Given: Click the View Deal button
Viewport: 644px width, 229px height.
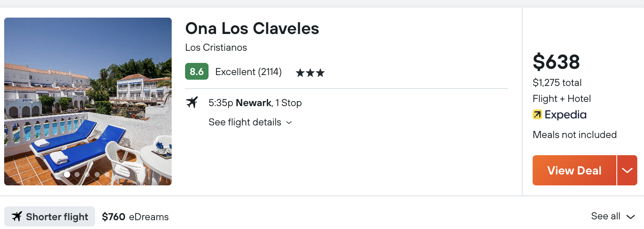Looking at the screenshot, I should click(574, 170).
